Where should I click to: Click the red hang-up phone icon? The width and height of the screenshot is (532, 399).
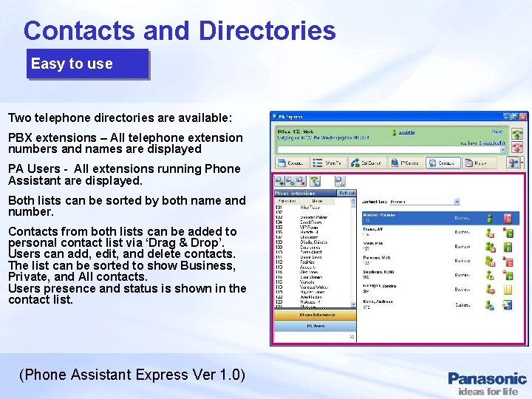[x=517, y=148]
